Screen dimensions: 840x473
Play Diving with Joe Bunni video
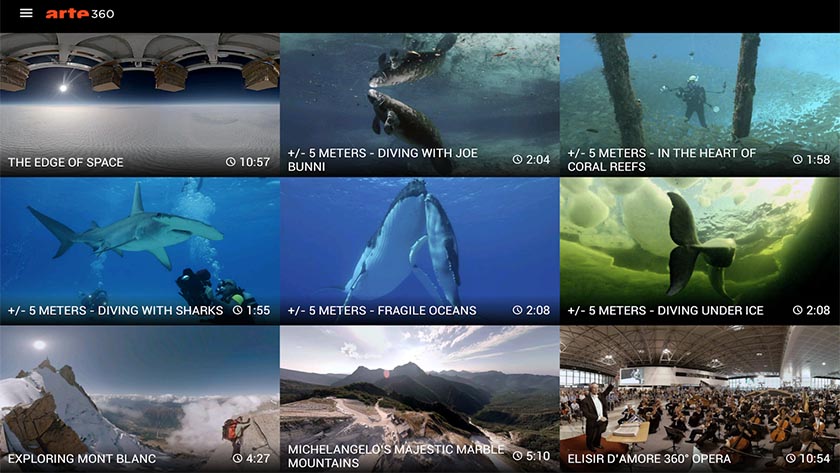tap(420, 104)
